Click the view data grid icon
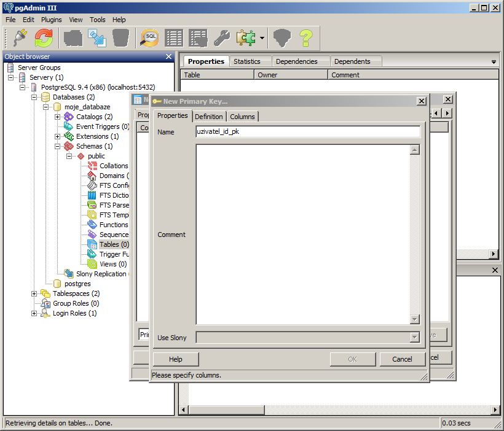Viewport: 504px width, 431px height. [174, 38]
